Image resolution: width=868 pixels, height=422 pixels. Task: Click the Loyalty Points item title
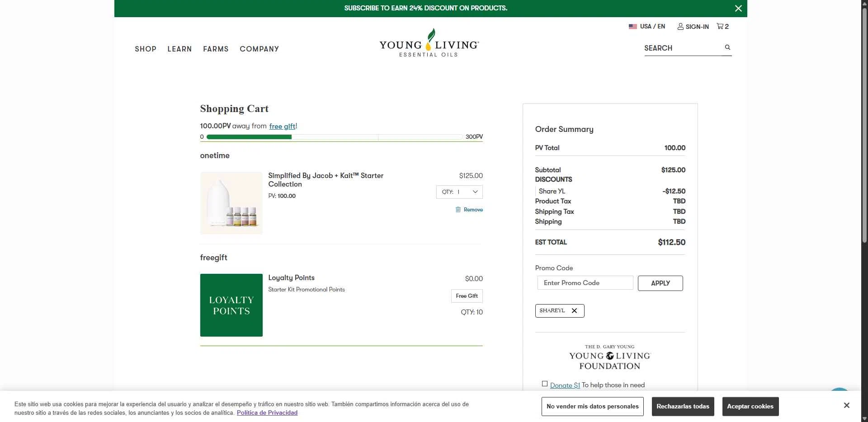(291, 278)
